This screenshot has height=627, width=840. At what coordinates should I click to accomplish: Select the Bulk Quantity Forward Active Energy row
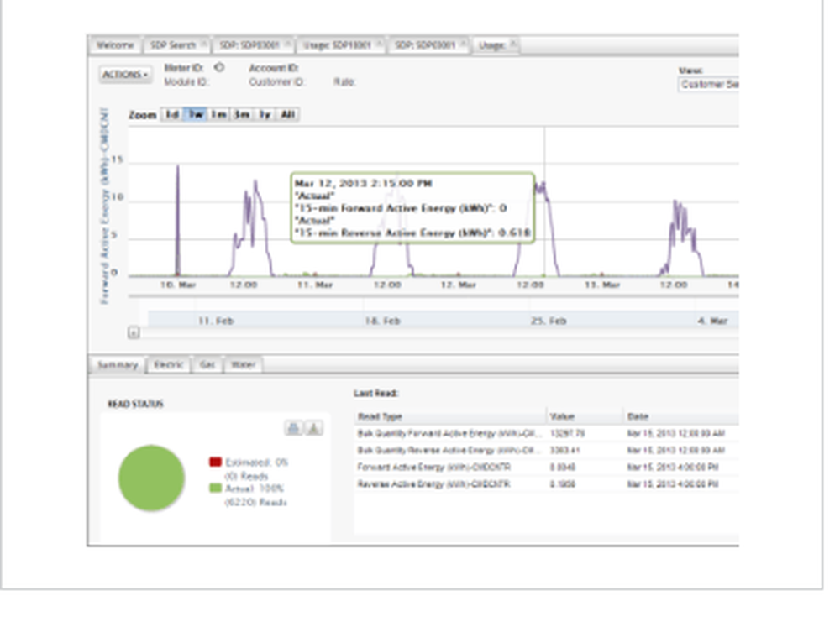click(547, 433)
